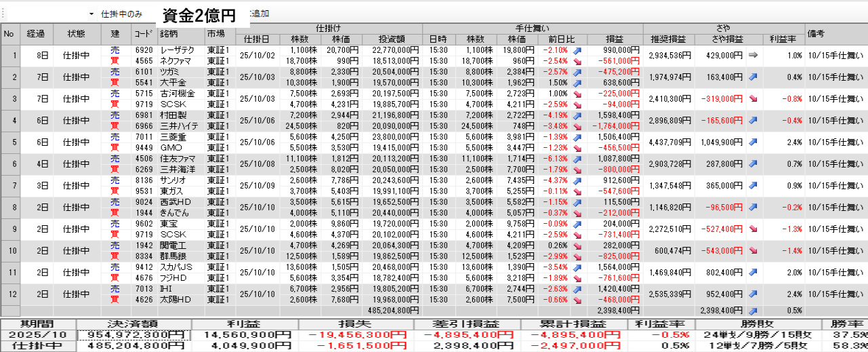Select row number 5 header
Screen dimensions: 868x352
tap(9, 142)
